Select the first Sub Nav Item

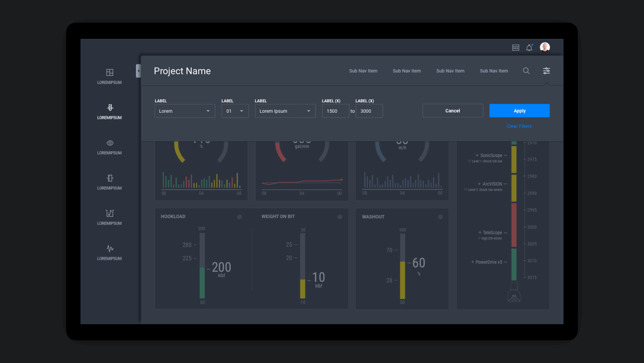(x=363, y=70)
